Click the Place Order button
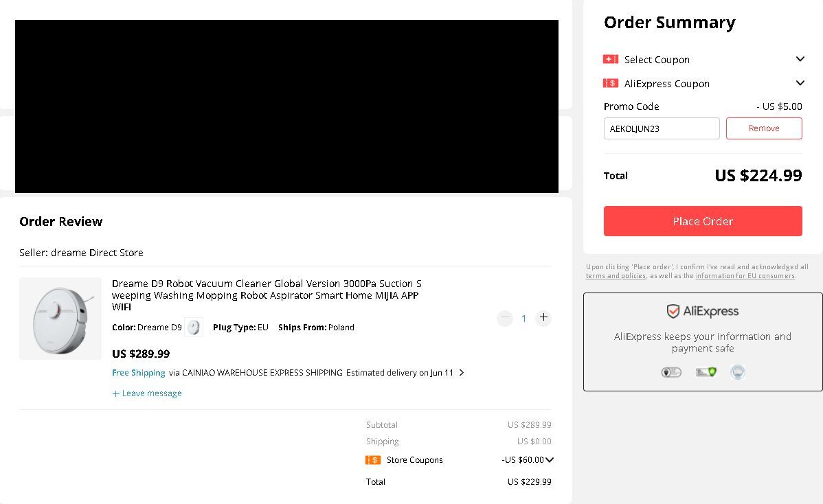823x504 pixels. coord(703,221)
